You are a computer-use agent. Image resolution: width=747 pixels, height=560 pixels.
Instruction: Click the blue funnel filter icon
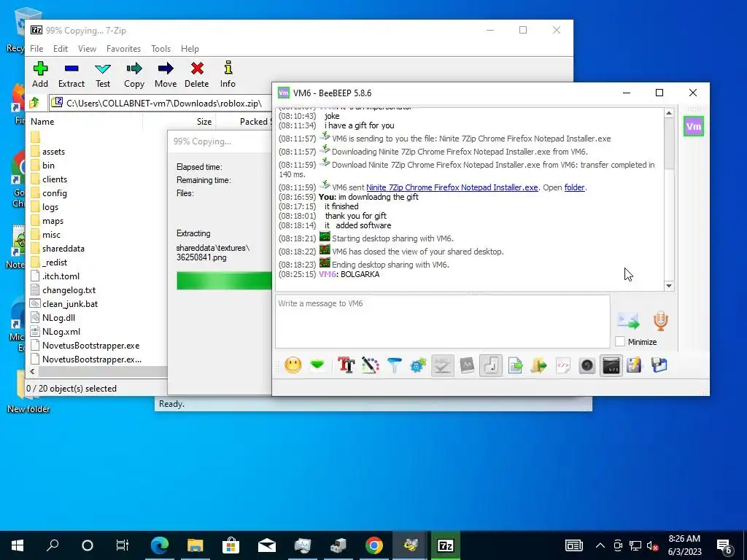[395, 365]
